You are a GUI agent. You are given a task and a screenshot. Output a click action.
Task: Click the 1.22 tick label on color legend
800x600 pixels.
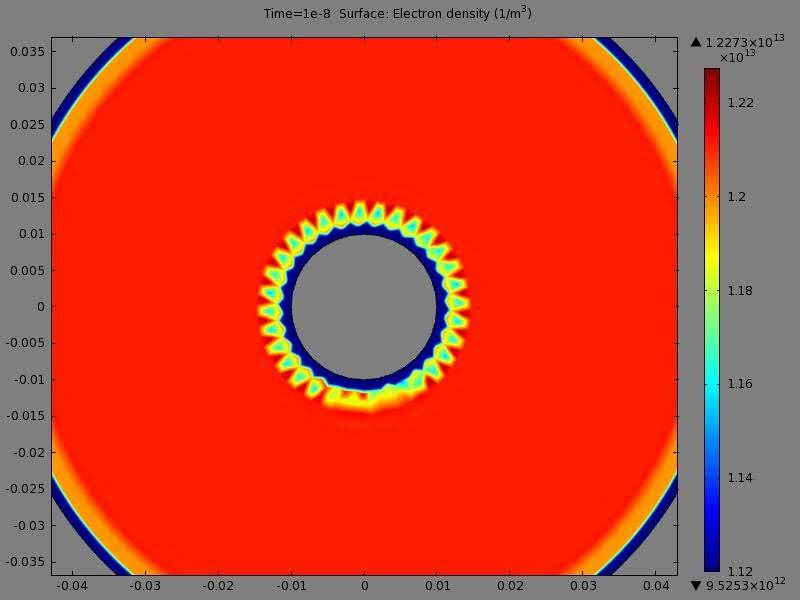740,103
